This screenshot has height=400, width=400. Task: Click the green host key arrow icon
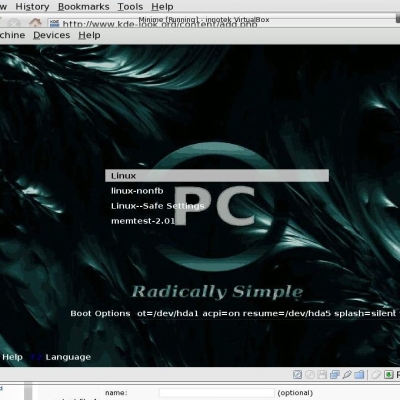click(389, 375)
